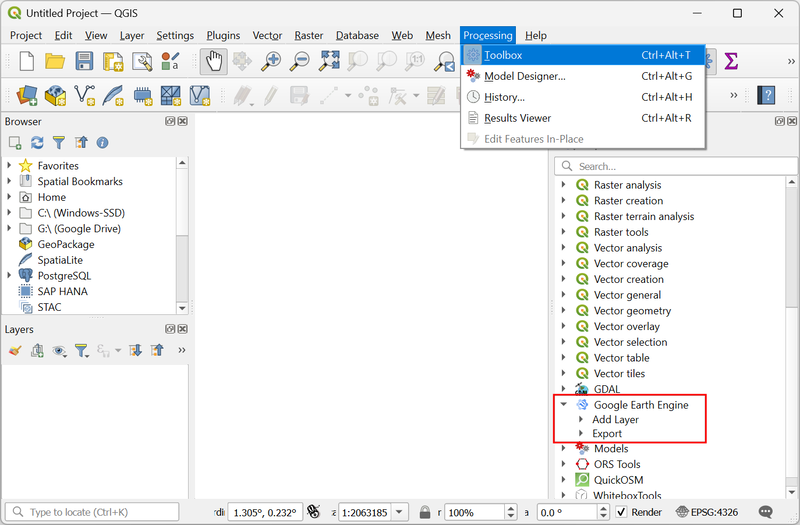Select the Pan Map hand tool
The height and width of the screenshot is (525, 800).
tap(213, 61)
